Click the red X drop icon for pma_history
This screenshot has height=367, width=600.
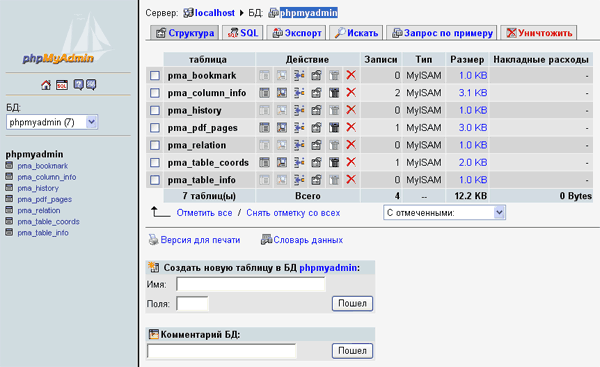pos(351,110)
